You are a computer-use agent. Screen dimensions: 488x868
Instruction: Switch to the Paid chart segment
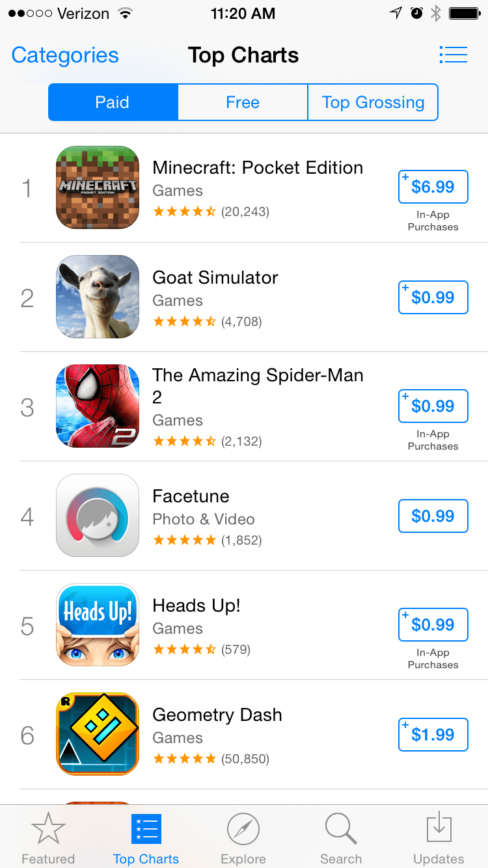pos(113,102)
